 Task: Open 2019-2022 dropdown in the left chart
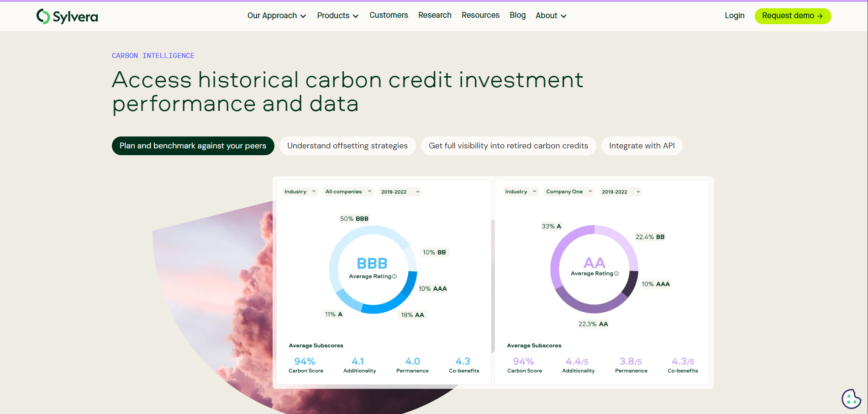coord(400,192)
